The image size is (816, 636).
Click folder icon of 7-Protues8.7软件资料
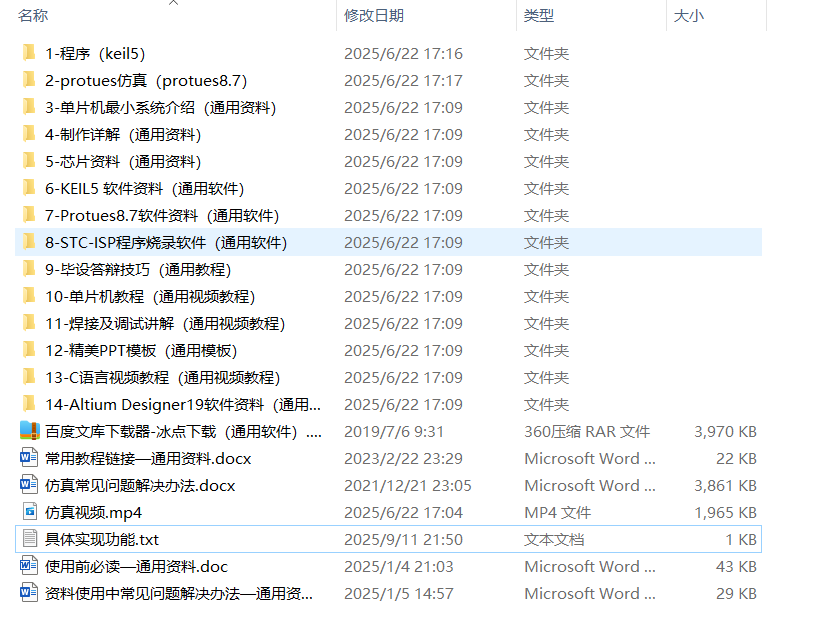[29, 215]
